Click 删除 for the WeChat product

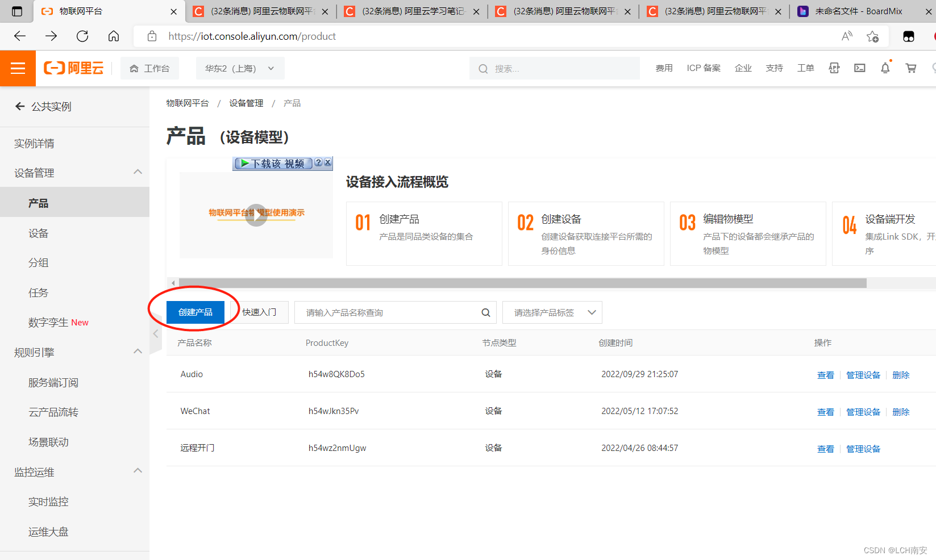[901, 412]
